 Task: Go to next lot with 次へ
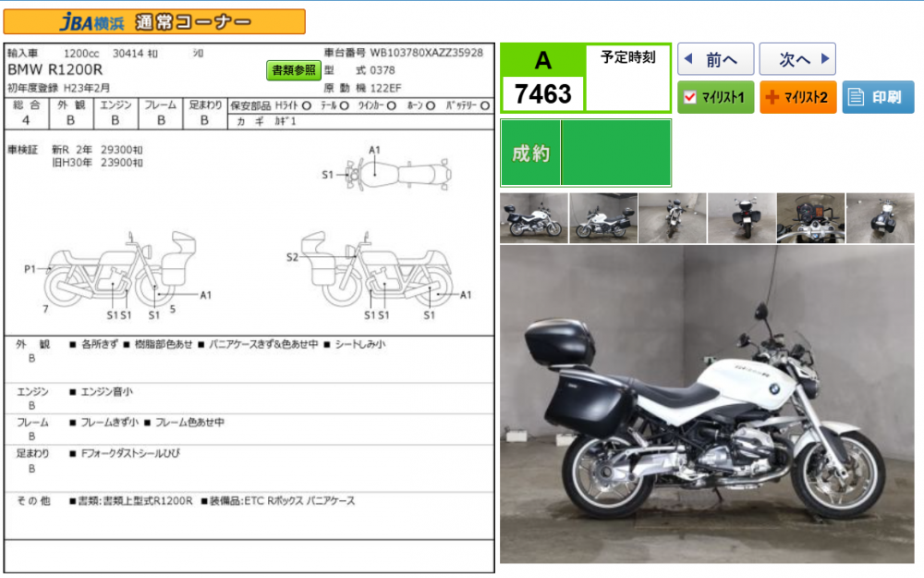point(798,59)
